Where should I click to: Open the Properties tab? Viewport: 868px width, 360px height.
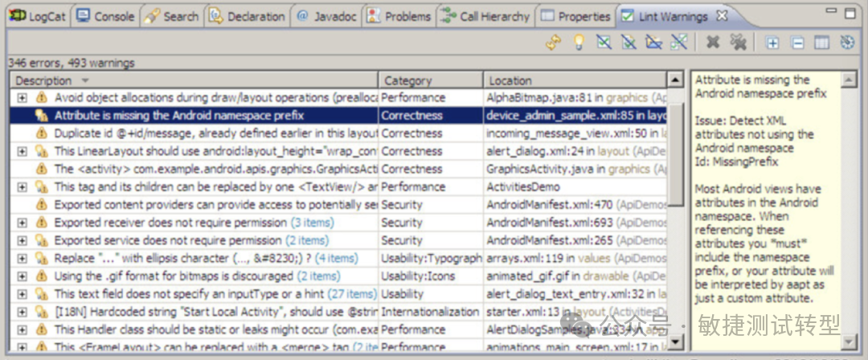click(x=577, y=16)
